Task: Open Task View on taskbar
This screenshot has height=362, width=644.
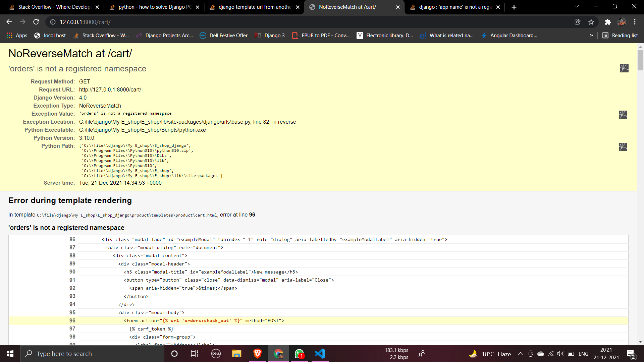Action: coord(195,354)
